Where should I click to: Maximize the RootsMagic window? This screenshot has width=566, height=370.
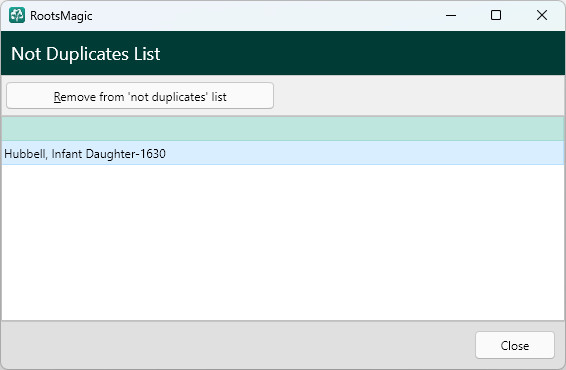coord(496,15)
